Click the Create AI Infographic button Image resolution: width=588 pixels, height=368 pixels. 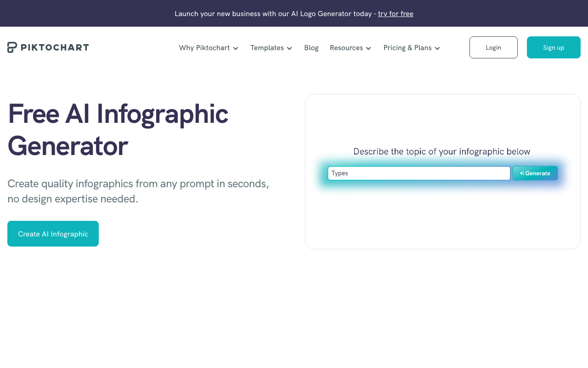click(53, 234)
